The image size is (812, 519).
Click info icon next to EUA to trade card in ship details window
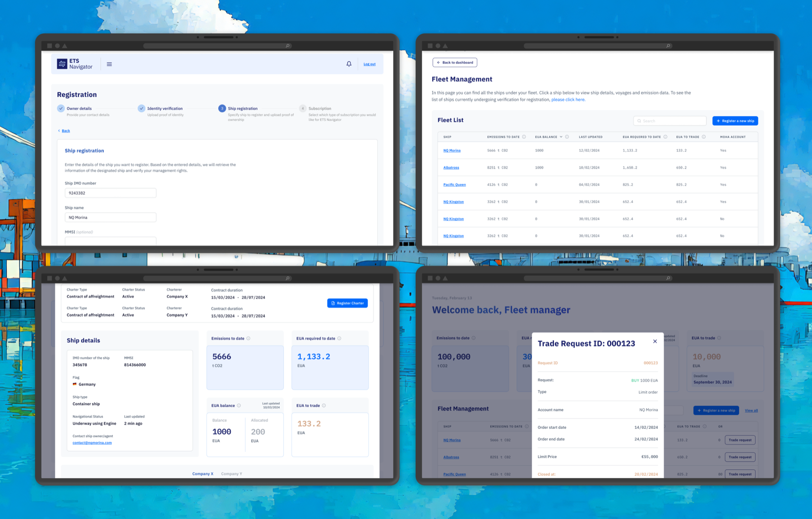pyautogui.click(x=324, y=405)
